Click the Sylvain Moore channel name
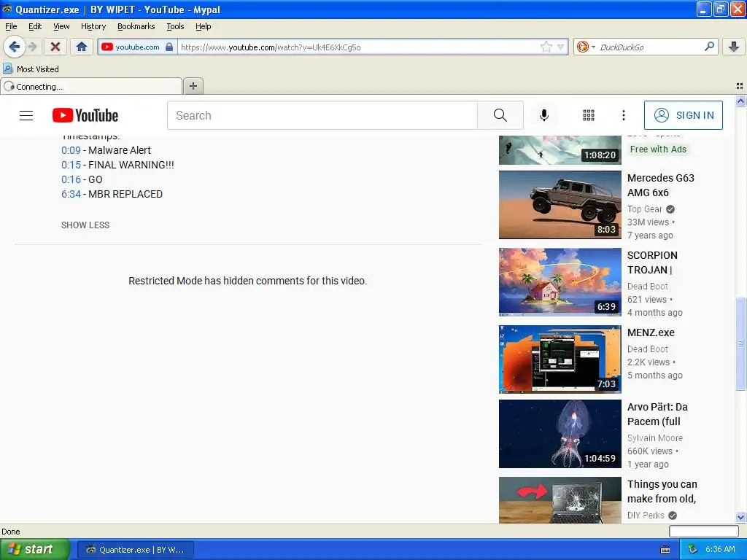Screen dimensions: 747x560 655,438
